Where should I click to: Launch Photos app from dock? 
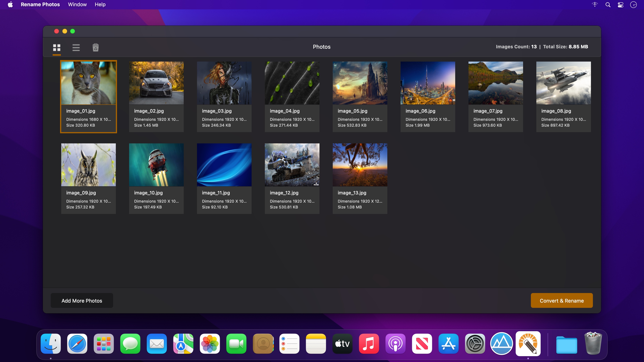pos(209,343)
